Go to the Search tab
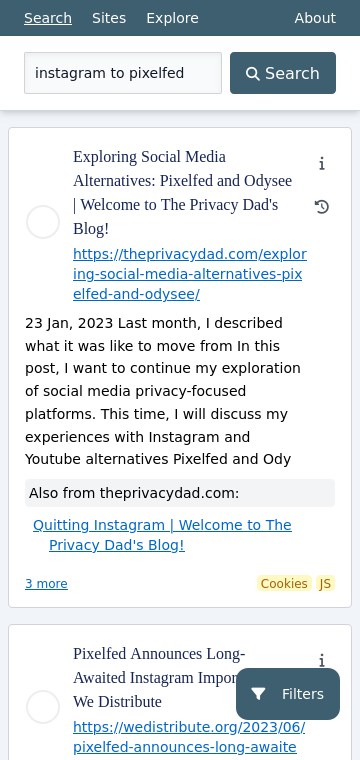This screenshot has width=360, height=760. click(48, 18)
